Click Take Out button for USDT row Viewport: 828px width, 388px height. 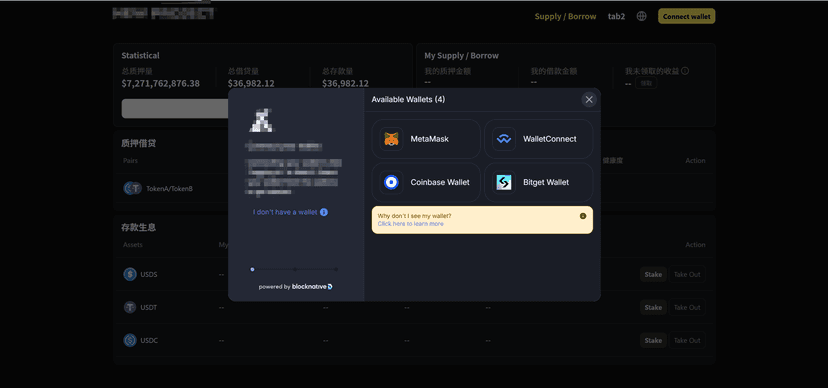(687, 307)
